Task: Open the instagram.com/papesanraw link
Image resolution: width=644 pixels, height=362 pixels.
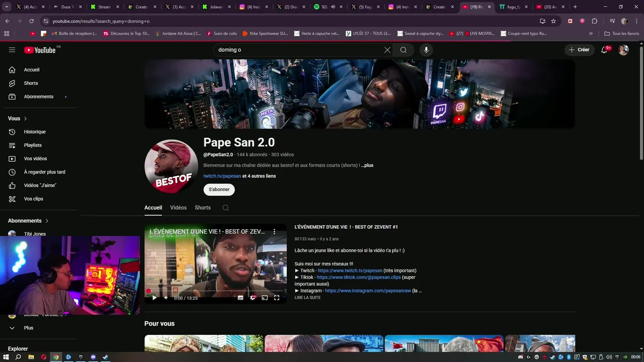Action: [368, 291]
